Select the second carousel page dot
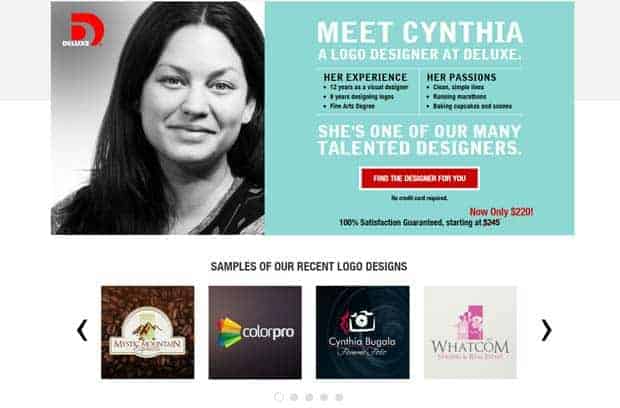 pyautogui.click(x=294, y=397)
